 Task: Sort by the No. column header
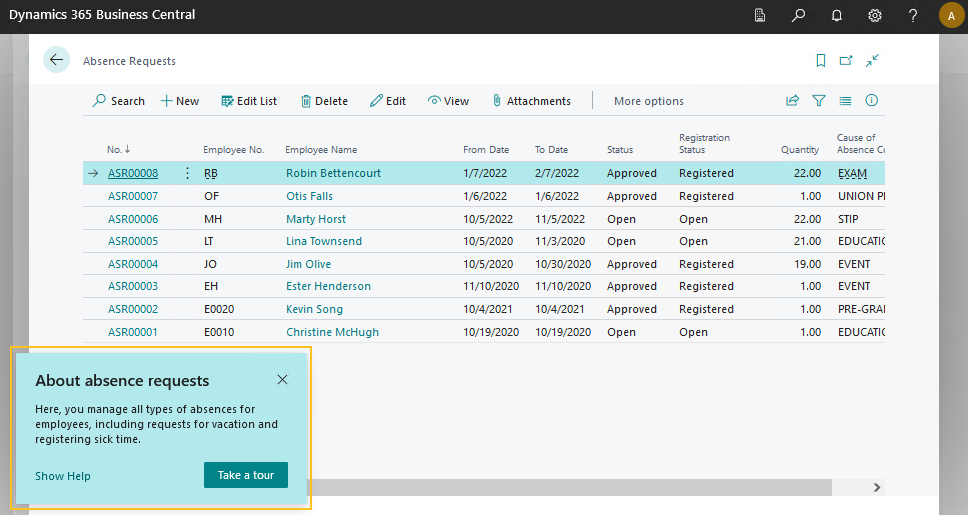119,150
